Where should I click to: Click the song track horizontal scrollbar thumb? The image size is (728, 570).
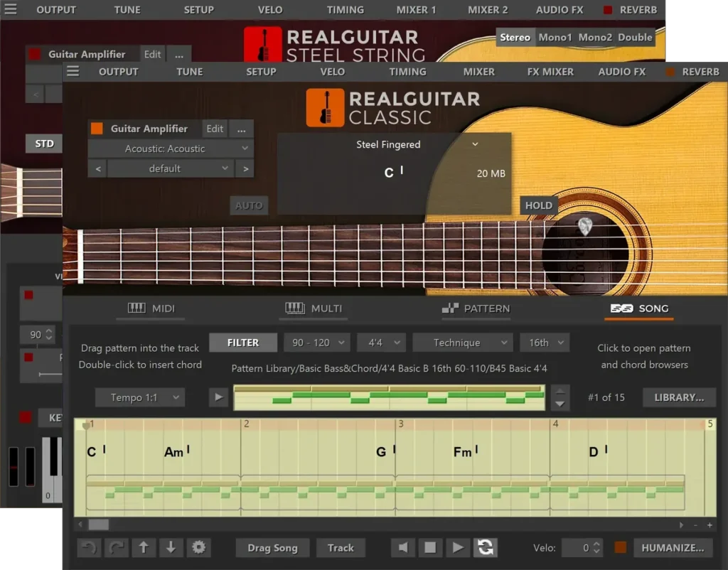click(98, 525)
